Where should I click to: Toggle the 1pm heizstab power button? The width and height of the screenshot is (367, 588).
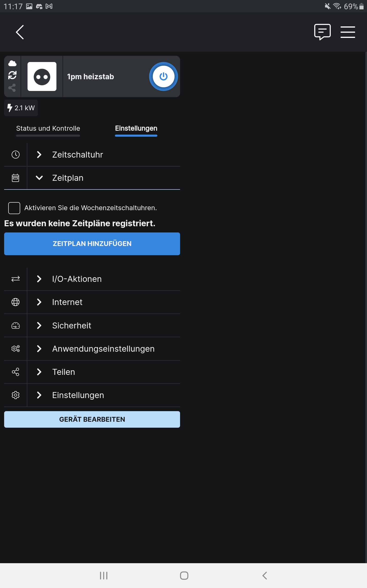tap(163, 76)
